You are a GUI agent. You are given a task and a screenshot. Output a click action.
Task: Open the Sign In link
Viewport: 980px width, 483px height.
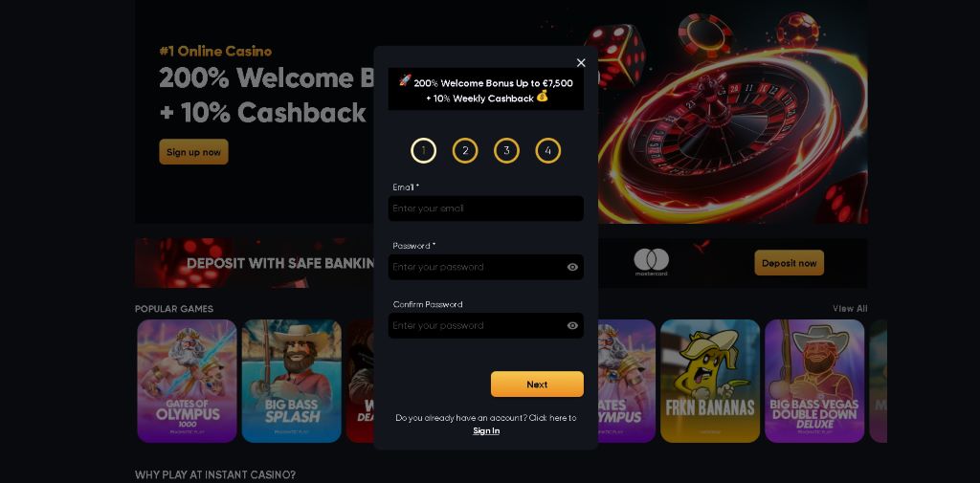tap(486, 430)
